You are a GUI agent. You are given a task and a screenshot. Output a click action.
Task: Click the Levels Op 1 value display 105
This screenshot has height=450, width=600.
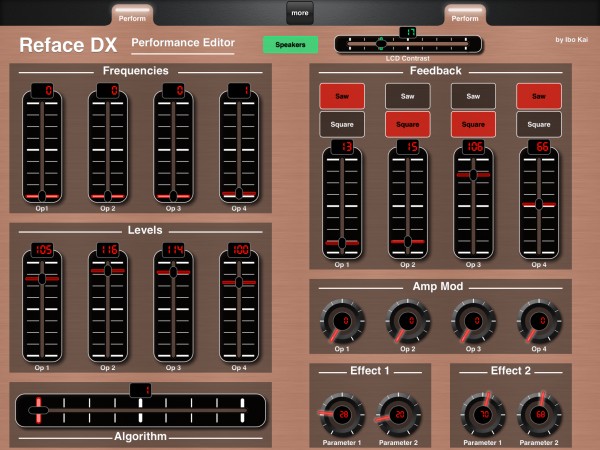coord(42,250)
